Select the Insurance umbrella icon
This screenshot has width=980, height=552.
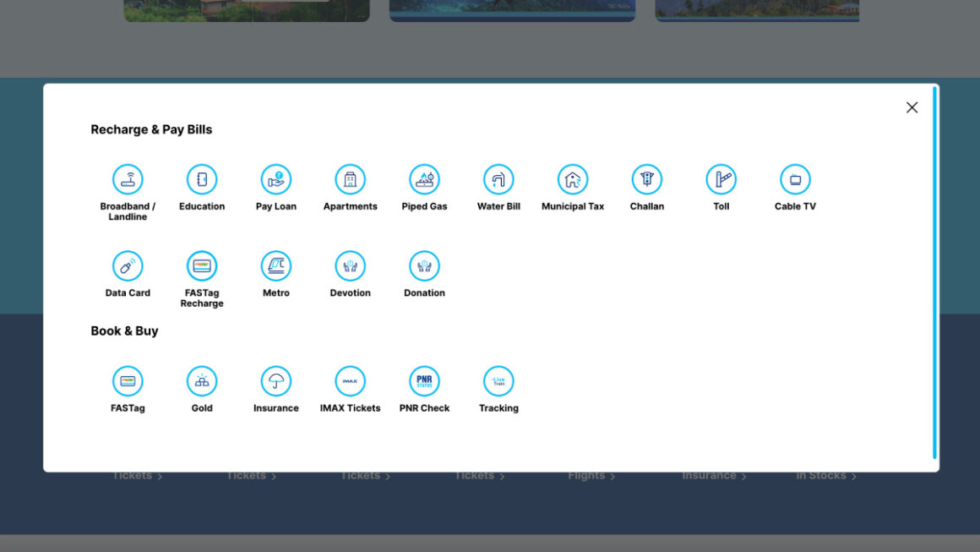click(x=276, y=381)
